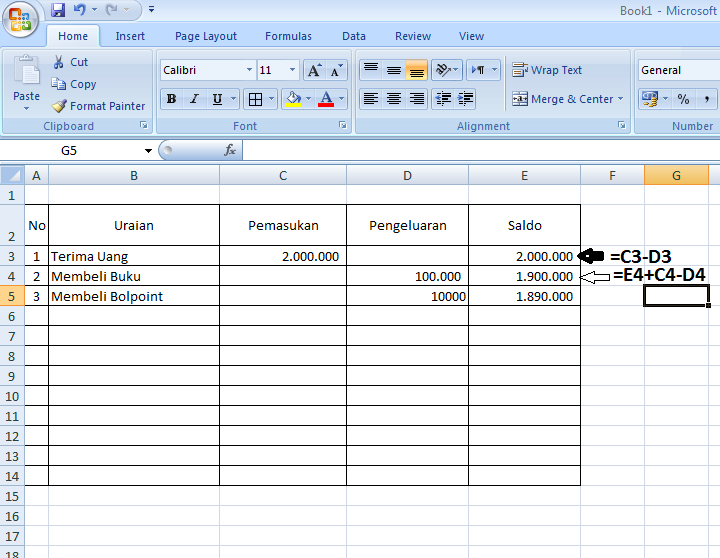This screenshot has height=558, width=720.
Task: Click the Name Box showing G5
Action: pyautogui.click(x=69, y=151)
